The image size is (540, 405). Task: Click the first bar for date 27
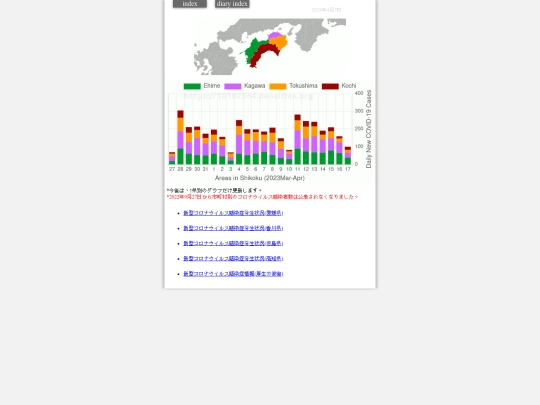172,158
